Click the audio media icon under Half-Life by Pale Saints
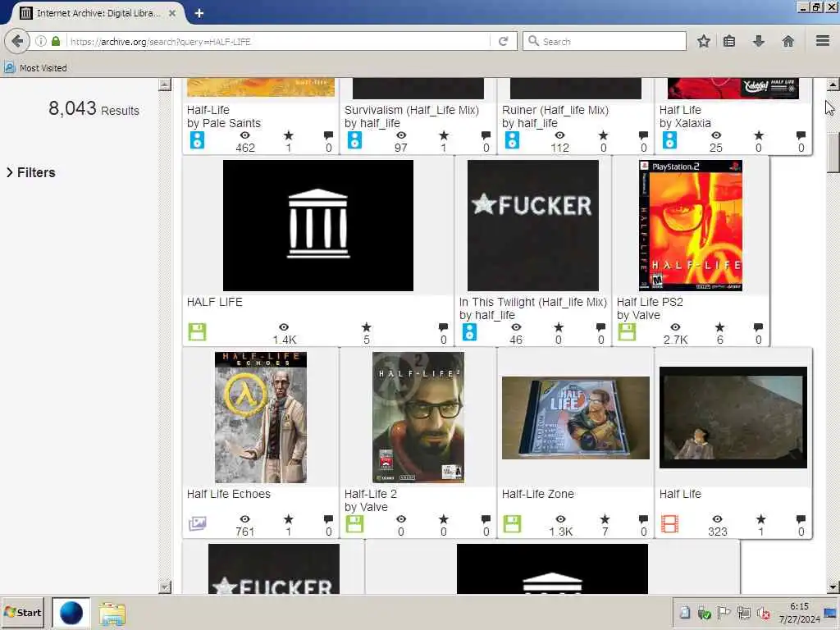This screenshot has height=630, width=840. 197,140
